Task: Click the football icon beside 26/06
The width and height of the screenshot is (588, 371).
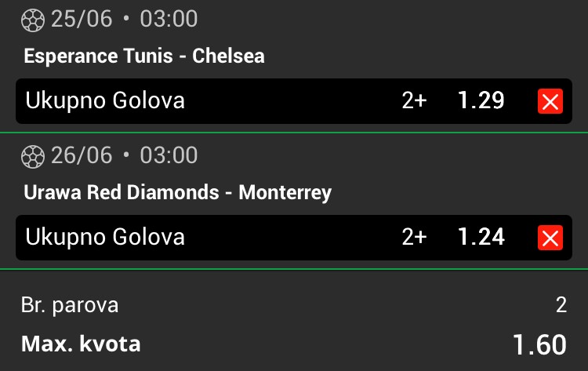Action: pos(33,156)
